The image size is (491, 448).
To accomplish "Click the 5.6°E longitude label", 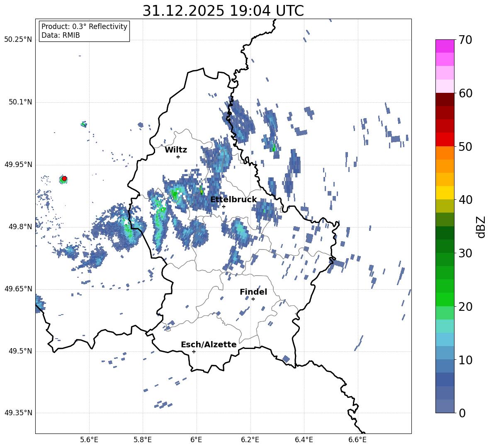I will (89, 440).
